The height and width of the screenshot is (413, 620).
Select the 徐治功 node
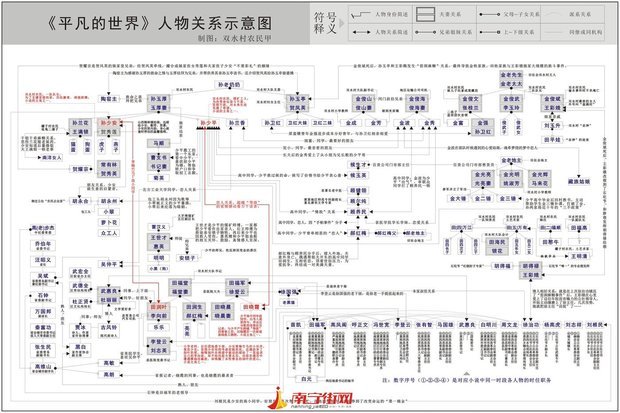point(531,325)
